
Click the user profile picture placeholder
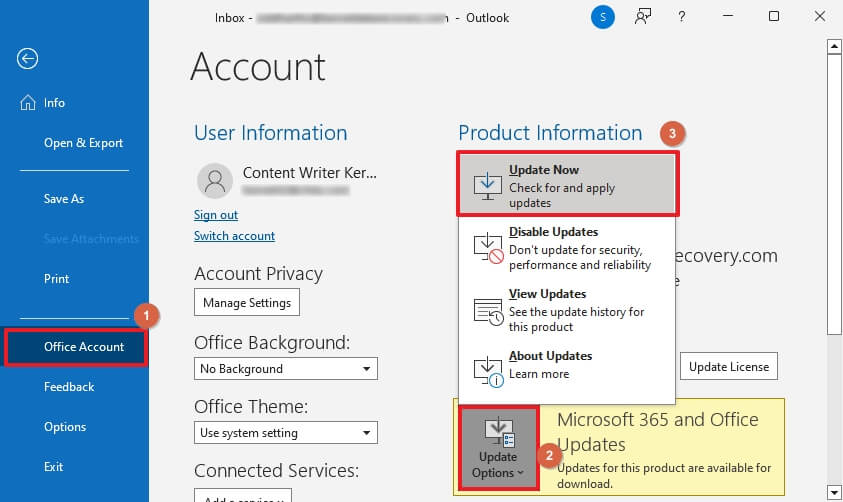click(x=215, y=181)
